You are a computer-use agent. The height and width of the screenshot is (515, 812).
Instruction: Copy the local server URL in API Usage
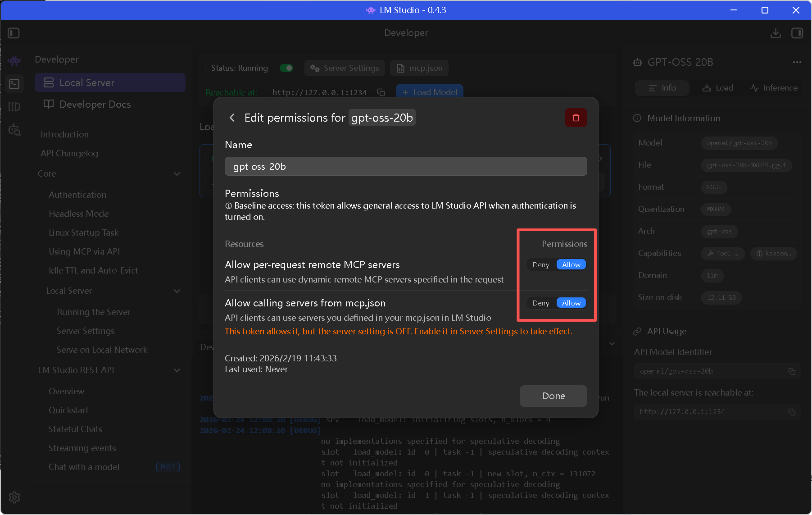coord(792,412)
